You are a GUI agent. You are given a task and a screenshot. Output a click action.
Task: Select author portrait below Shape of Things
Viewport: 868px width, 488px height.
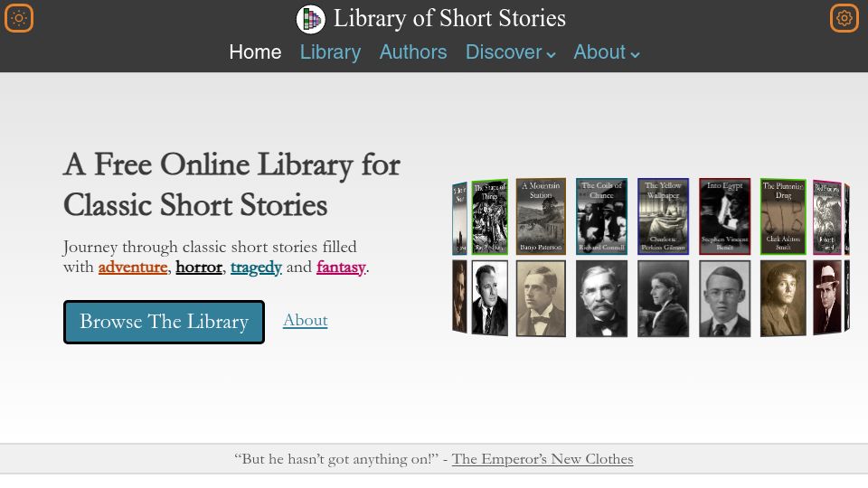tap(490, 299)
